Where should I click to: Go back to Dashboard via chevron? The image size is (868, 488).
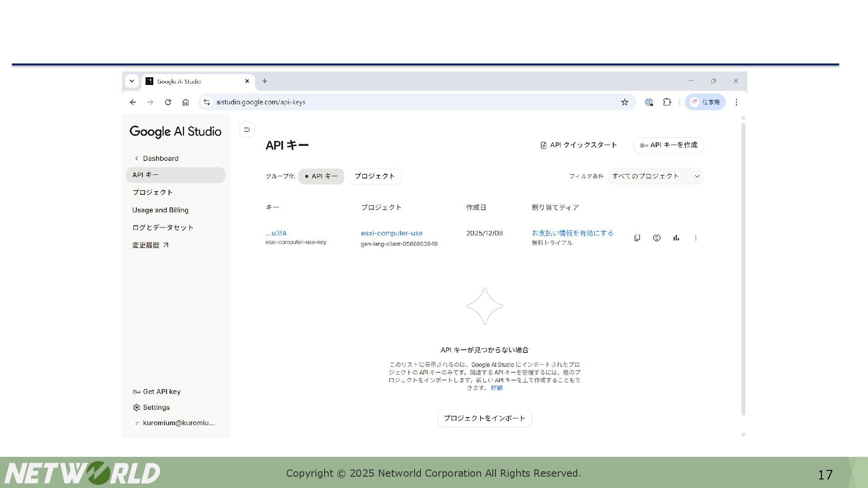pyautogui.click(x=137, y=158)
